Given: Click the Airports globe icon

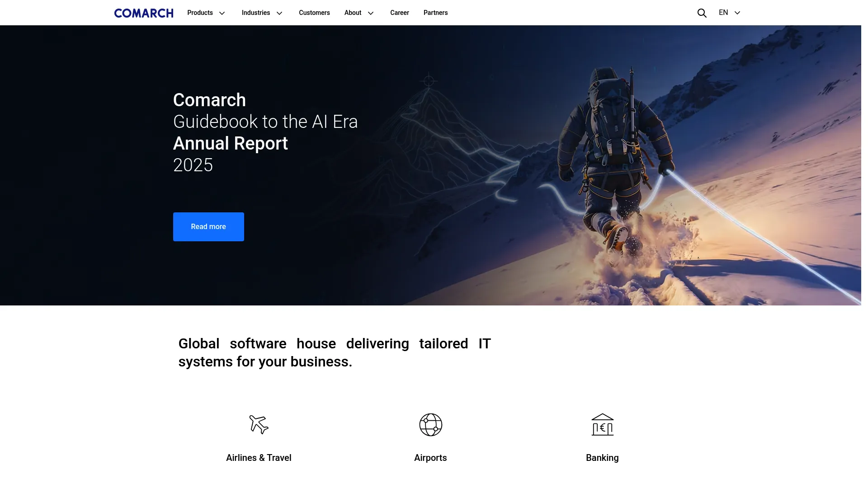Looking at the screenshot, I should (x=430, y=425).
